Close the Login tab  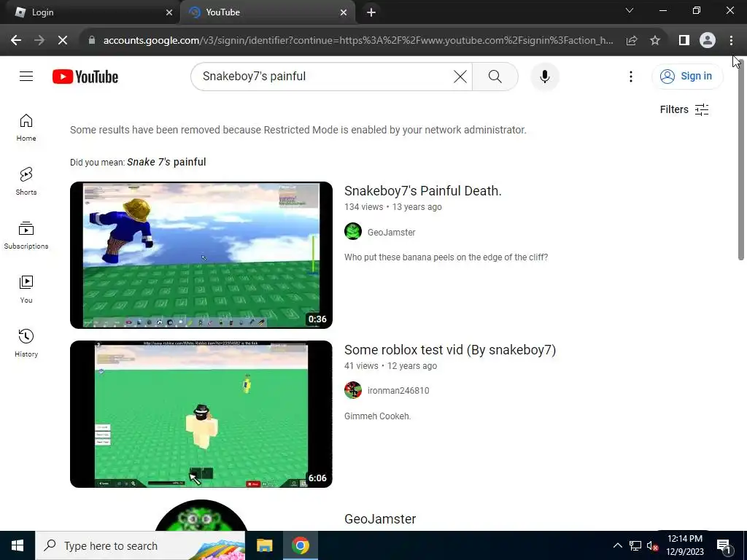(169, 12)
